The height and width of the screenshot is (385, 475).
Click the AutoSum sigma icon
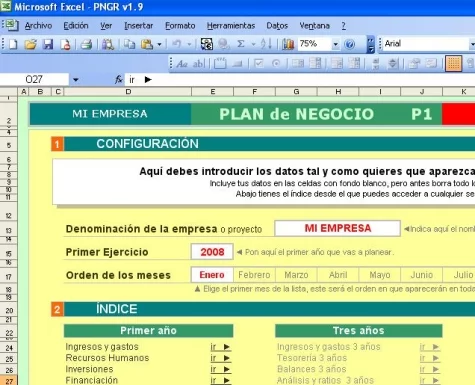(x=241, y=44)
